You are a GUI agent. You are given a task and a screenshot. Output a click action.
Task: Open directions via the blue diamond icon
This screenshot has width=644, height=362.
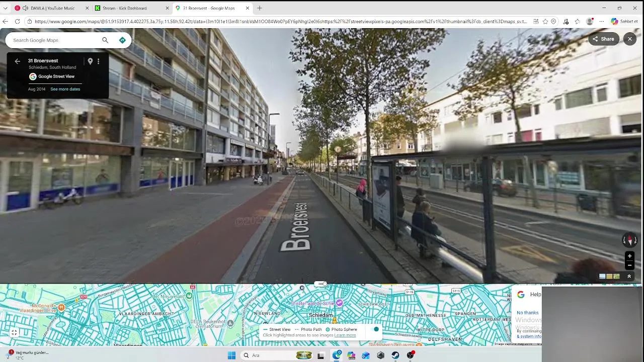(122, 40)
